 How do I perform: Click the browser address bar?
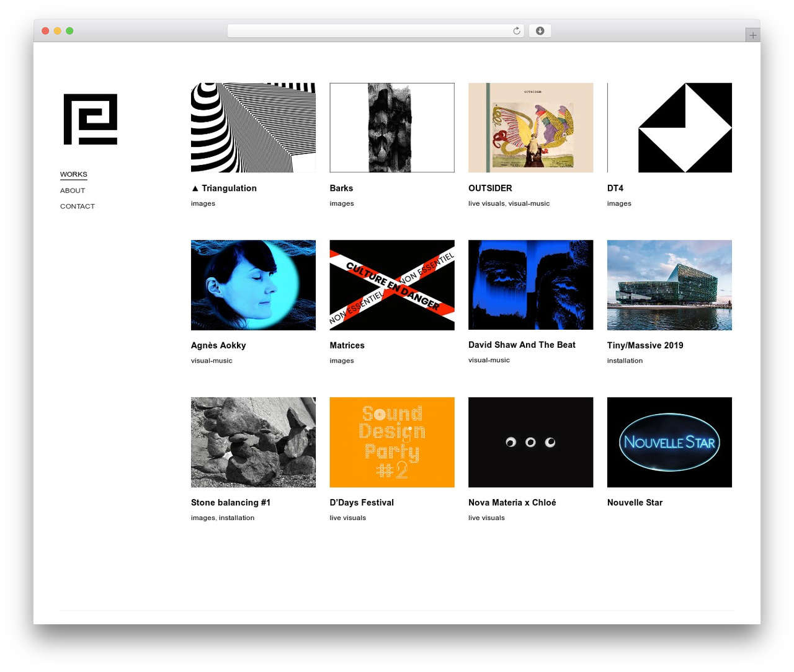(x=376, y=31)
